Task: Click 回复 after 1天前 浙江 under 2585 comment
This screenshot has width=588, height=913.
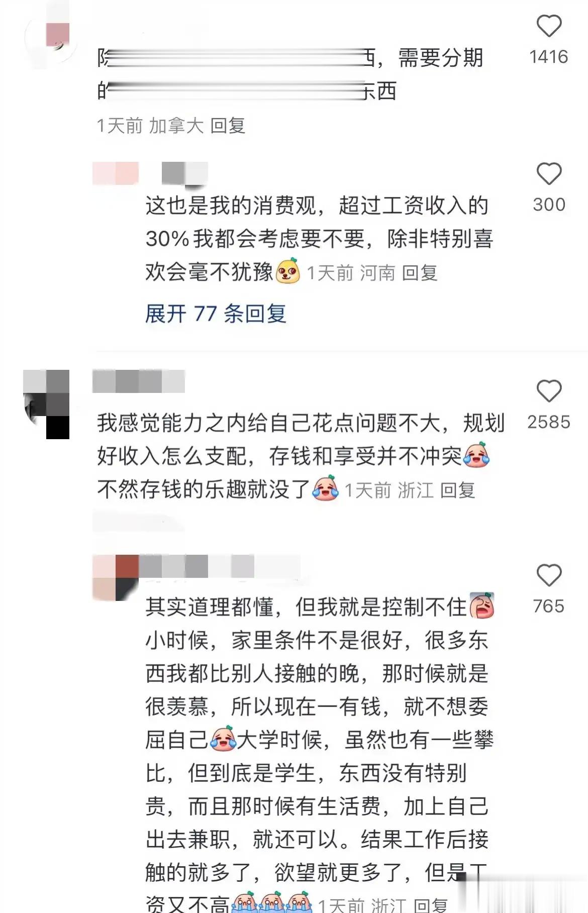Action: coord(458,490)
